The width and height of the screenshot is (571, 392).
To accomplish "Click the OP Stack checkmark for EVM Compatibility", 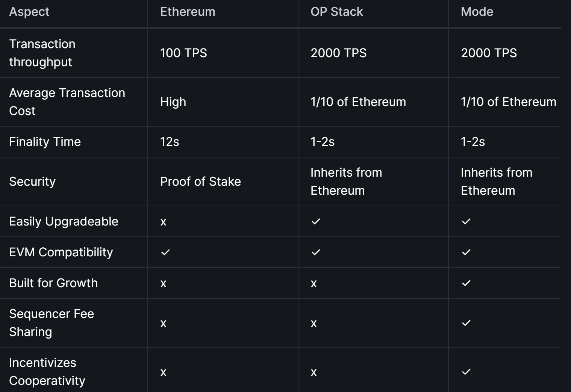I will pos(316,252).
